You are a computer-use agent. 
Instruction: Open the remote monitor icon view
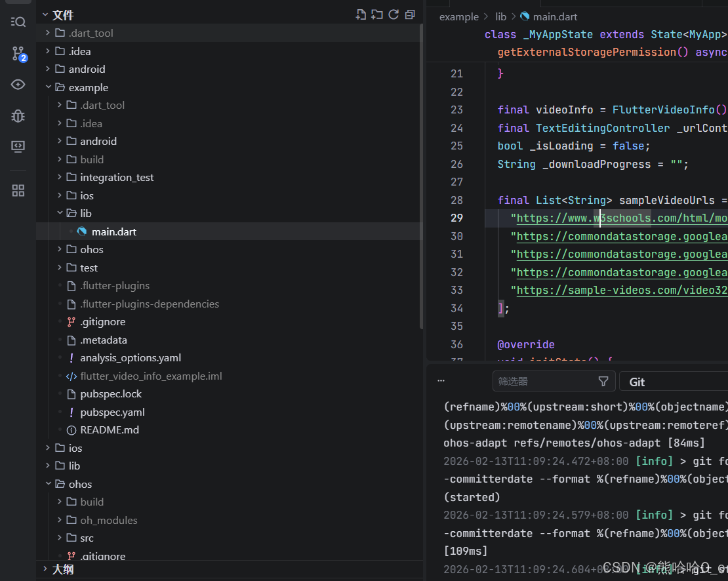pyautogui.click(x=18, y=147)
